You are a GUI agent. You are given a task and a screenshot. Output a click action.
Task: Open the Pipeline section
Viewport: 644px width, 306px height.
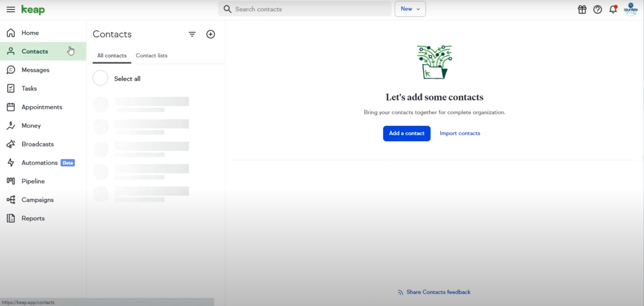point(33,181)
